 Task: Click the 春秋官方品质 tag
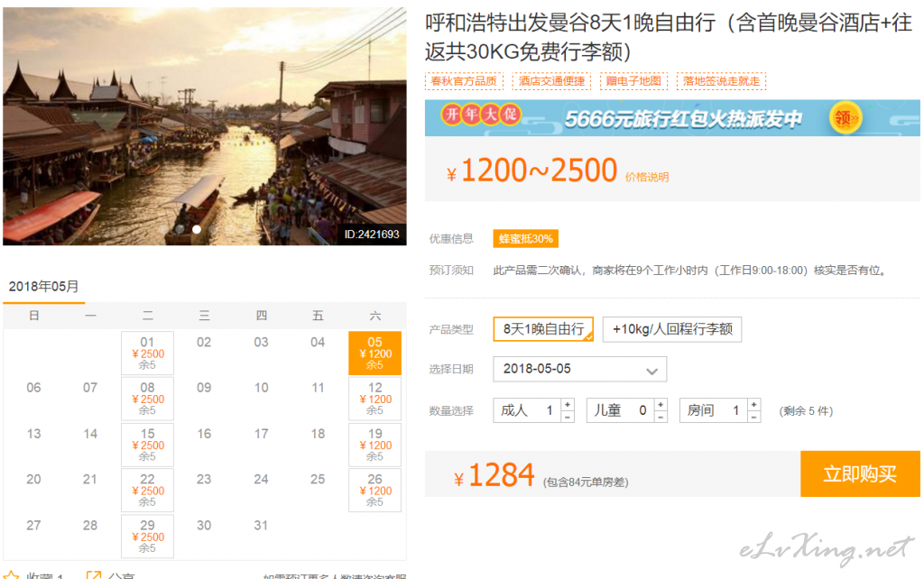point(465,81)
